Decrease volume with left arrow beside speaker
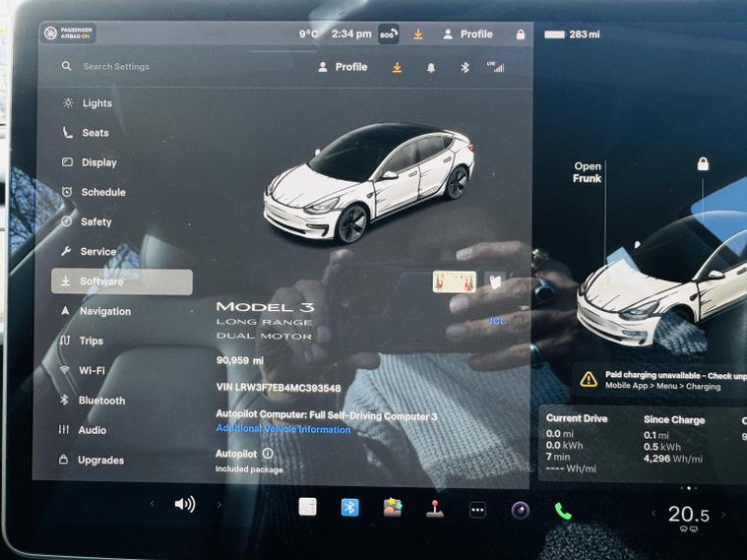747x560 pixels. pyautogui.click(x=152, y=505)
